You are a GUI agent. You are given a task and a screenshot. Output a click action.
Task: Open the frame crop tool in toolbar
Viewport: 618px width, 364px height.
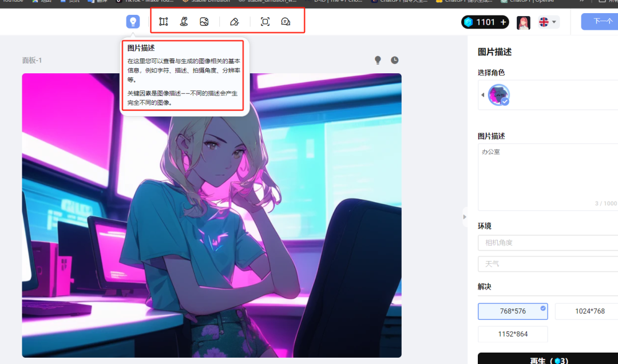[164, 22]
